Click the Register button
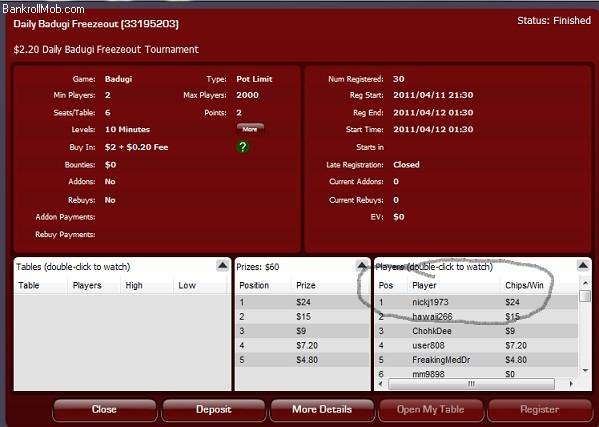This screenshot has width=599, height=427. [x=539, y=410]
